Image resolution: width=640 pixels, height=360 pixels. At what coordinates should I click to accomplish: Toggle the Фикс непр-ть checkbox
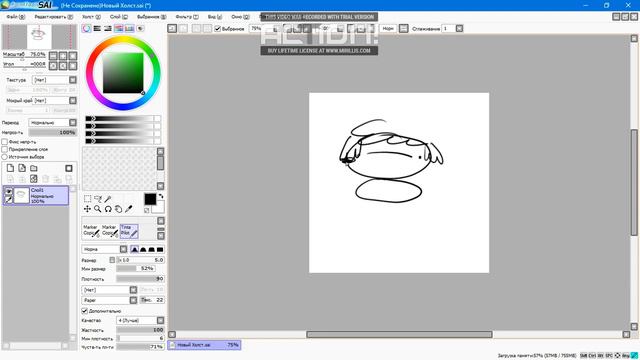click(4, 142)
